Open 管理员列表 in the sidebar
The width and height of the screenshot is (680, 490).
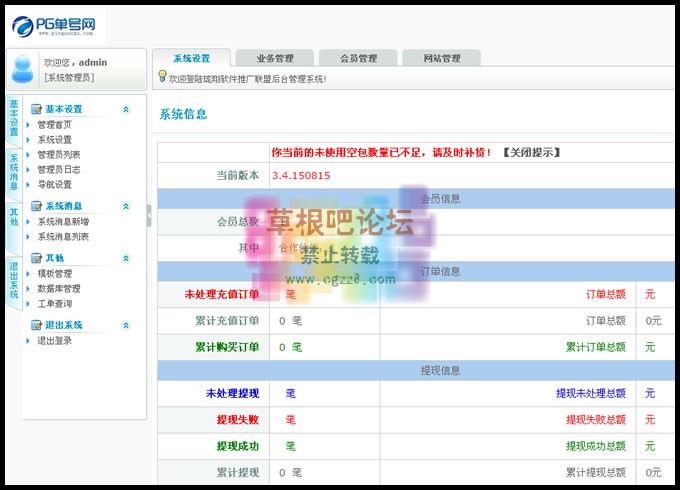[59, 155]
